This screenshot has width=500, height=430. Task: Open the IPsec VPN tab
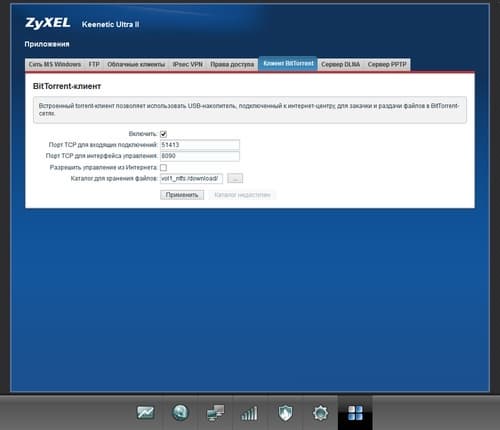tap(188, 64)
